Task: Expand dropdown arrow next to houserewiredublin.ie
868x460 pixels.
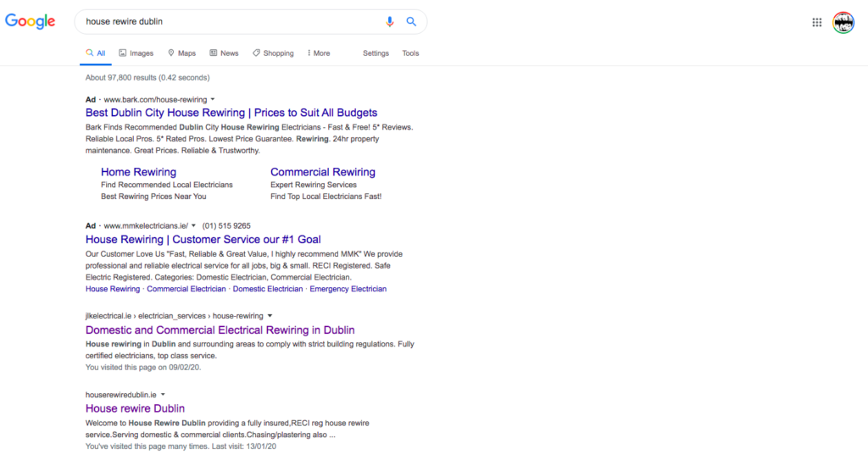Action: tap(163, 395)
